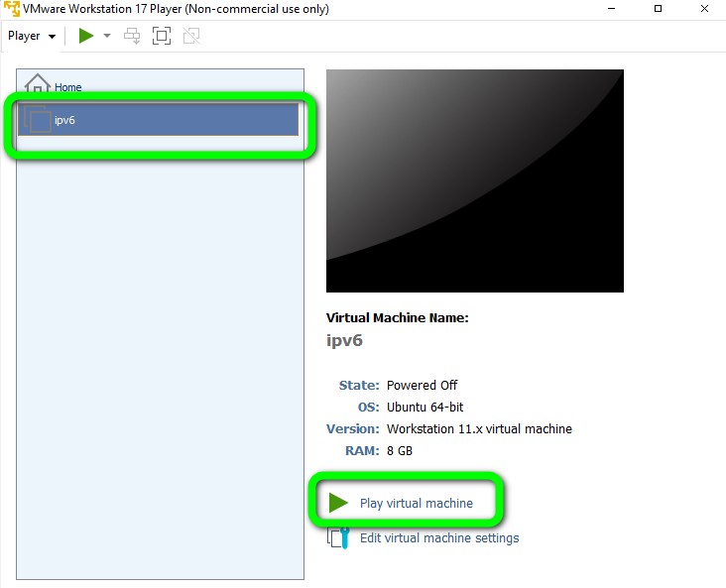Click the green triangle beside Play virtual machine
Screen dimensions: 726x588
click(x=339, y=503)
